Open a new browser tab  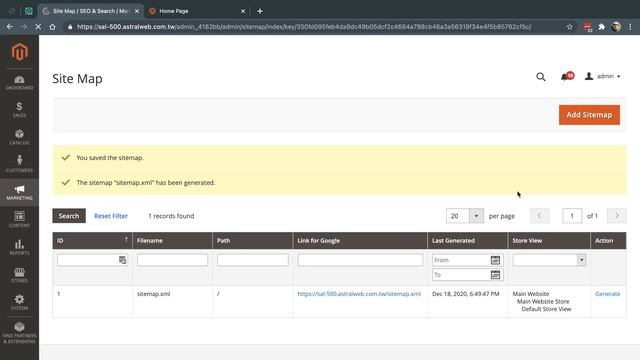(260, 11)
